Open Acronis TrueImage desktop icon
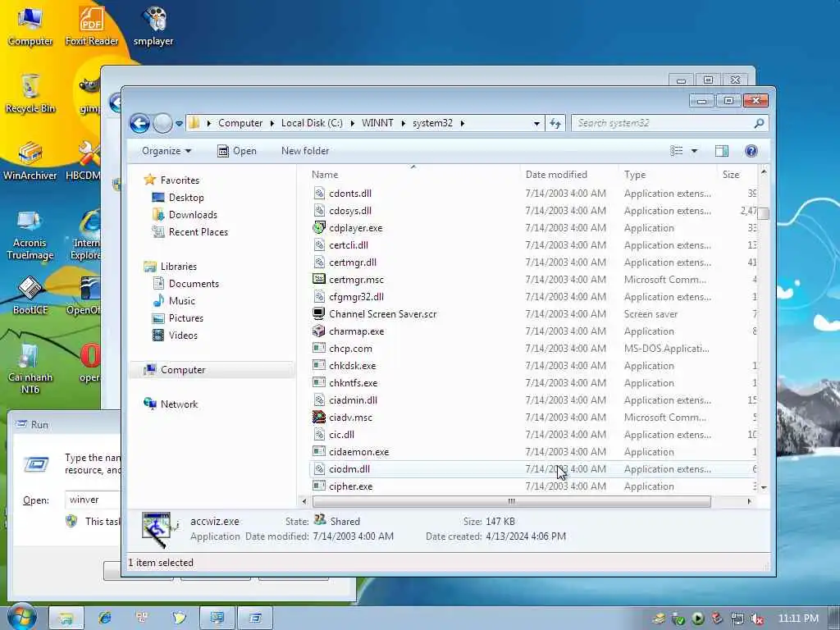Viewport: 840px width, 630px height. click(x=30, y=235)
